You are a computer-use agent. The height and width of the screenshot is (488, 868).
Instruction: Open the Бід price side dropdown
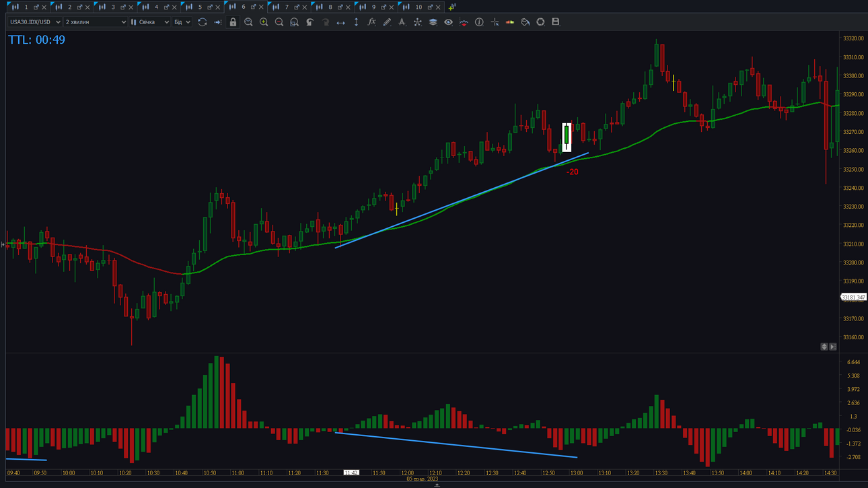click(x=182, y=22)
